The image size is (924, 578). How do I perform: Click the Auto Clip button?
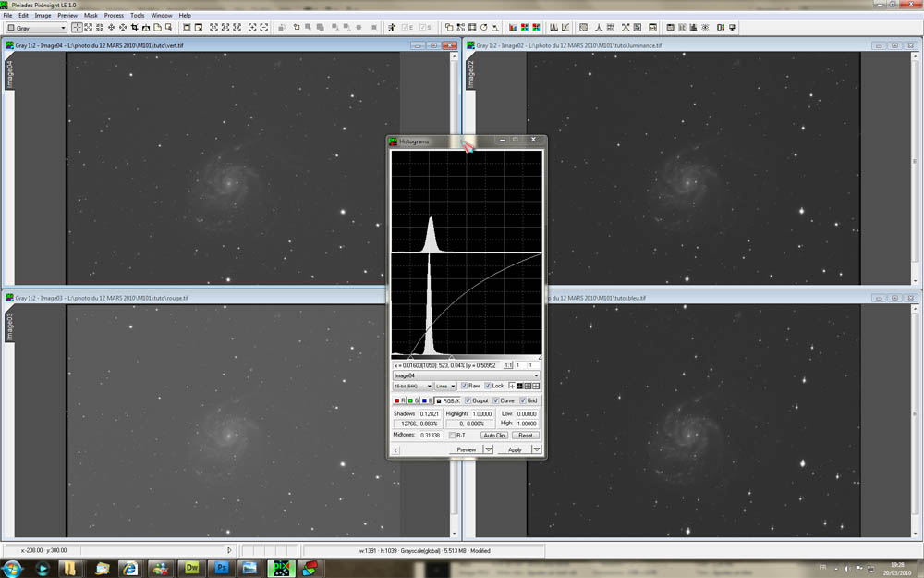494,435
